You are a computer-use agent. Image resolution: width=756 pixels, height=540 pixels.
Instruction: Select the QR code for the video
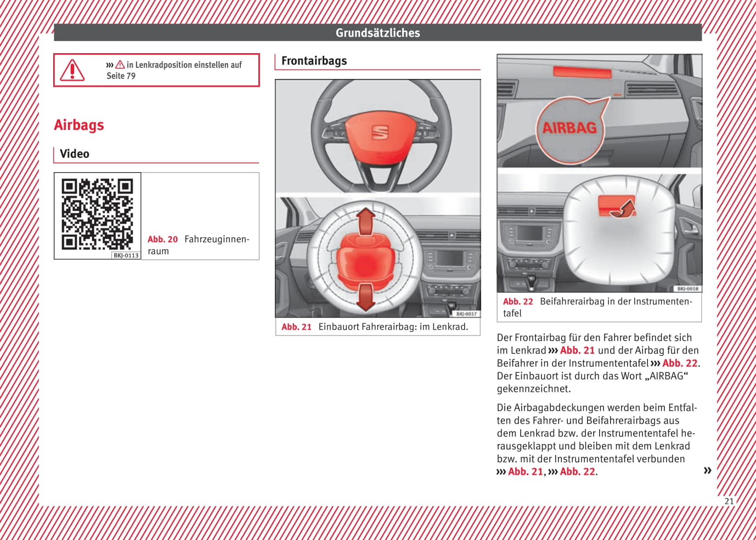(x=97, y=214)
